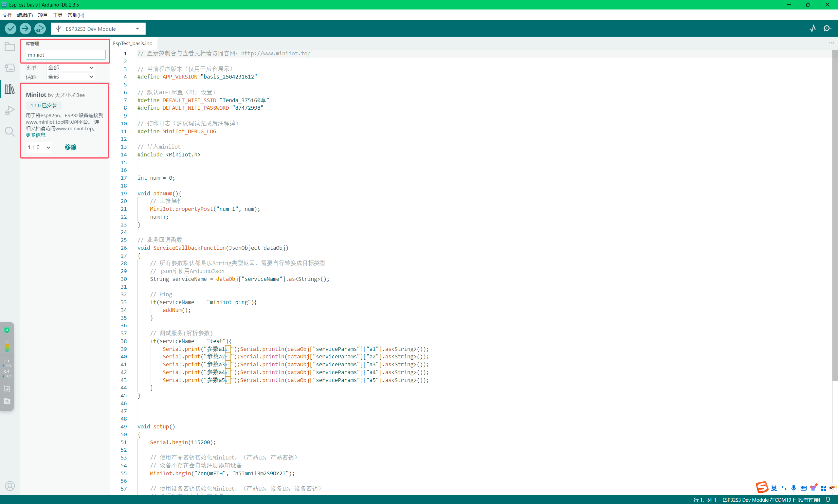Expand the ESP32S3 Dev Module board selector
The image size is (838, 504).
pos(98,29)
